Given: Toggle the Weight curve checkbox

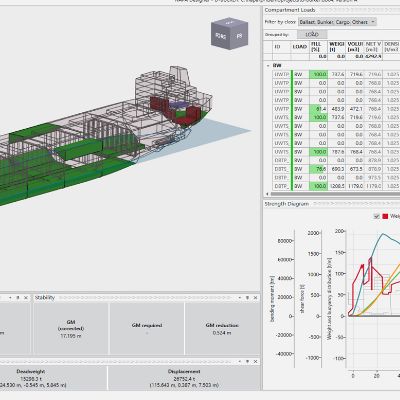Looking at the screenshot, I should point(377,216).
